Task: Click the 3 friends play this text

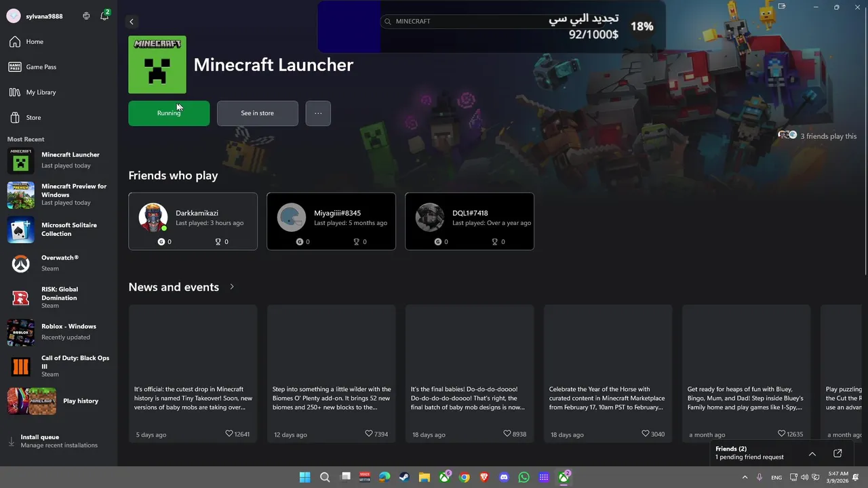Action: pyautogui.click(x=828, y=136)
